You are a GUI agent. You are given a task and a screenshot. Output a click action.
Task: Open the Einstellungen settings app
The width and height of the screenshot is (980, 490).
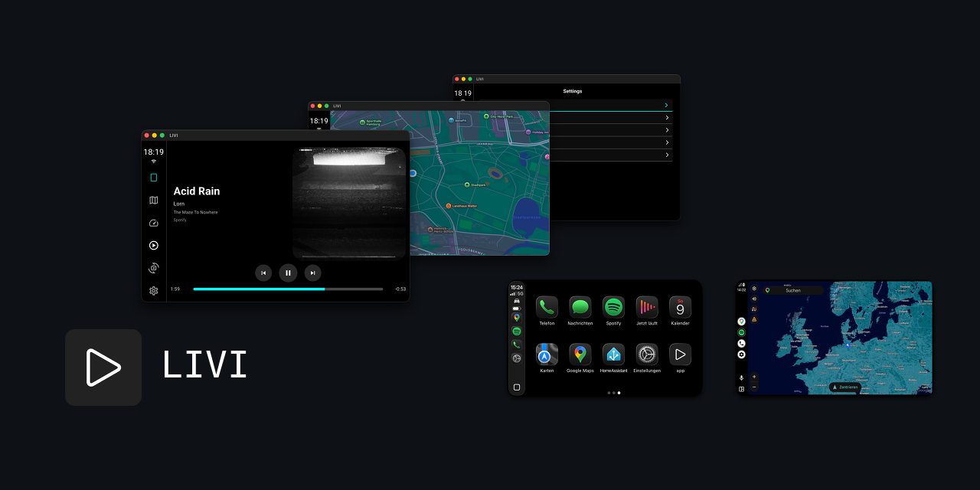[x=647, y=354]
